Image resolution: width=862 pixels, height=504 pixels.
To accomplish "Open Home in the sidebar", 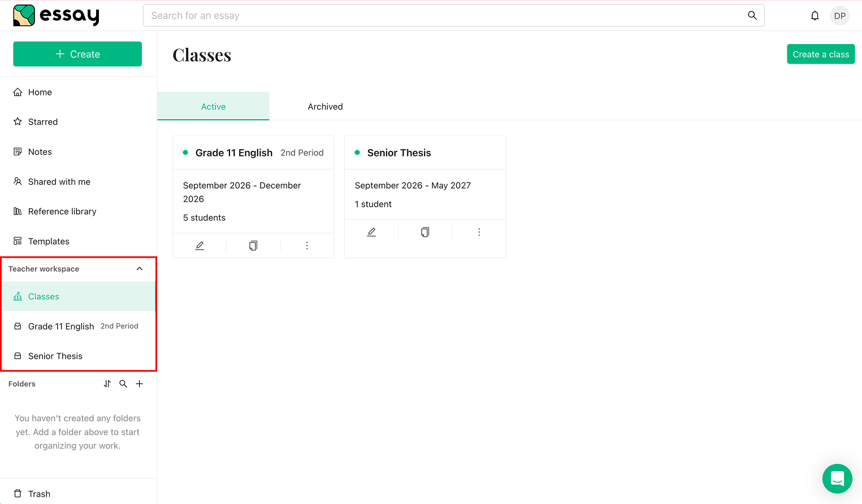I will click(x=78, y=92).
